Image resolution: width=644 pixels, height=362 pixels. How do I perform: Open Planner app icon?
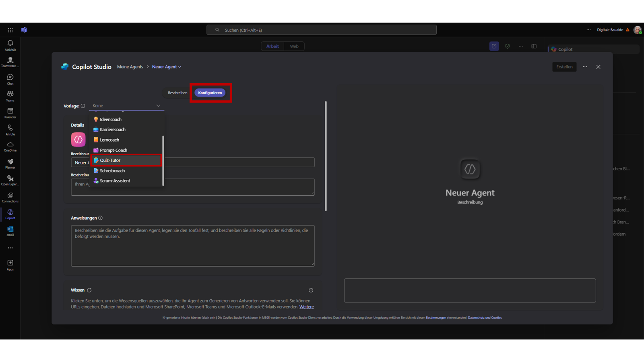[10, 163]
